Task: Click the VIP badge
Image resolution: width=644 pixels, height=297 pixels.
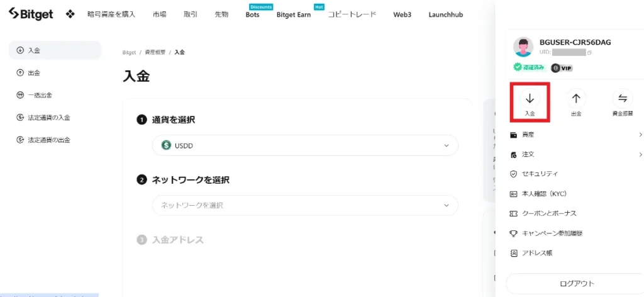Action: [562, 68]
